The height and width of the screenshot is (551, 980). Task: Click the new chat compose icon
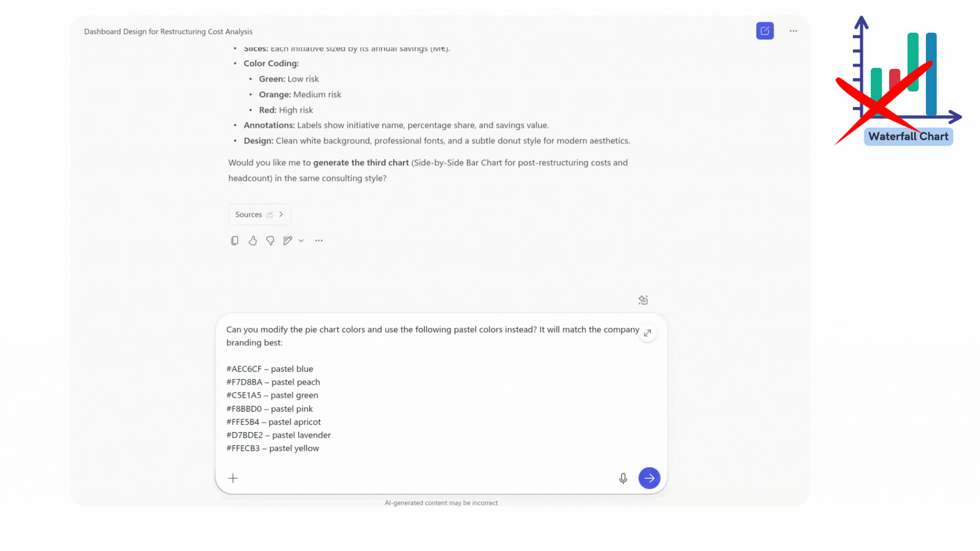765,31
